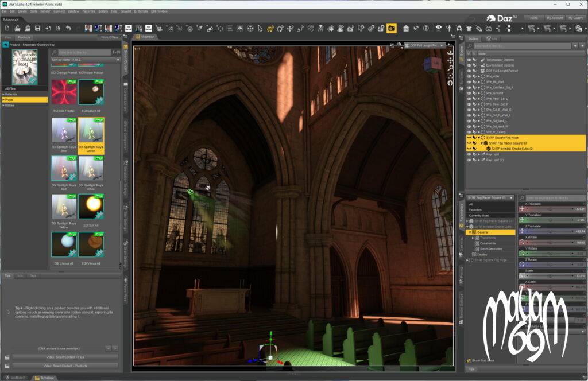Open the Render menu
Image resolution: width=588 pixels, height=381 pixels.
45,11
